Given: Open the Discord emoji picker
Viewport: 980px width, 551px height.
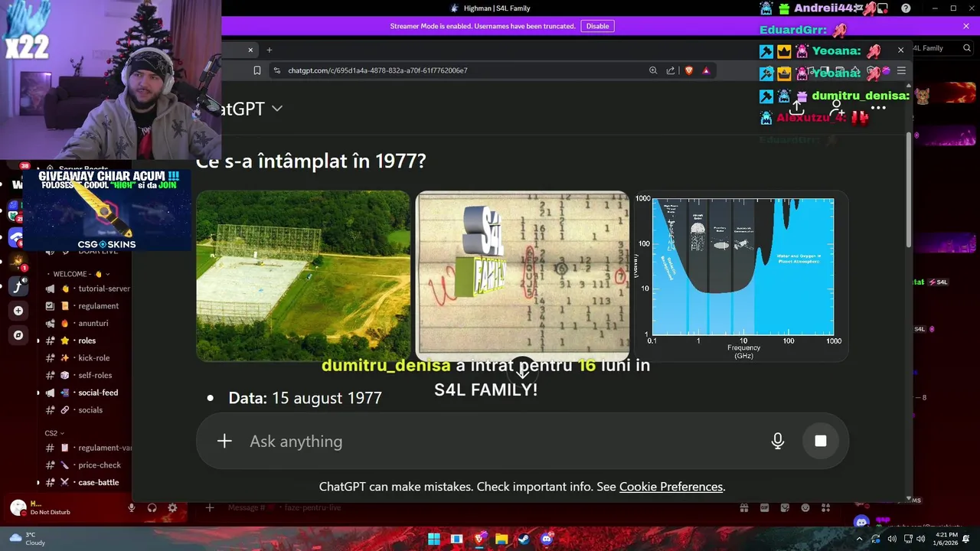Looking at the screenshot, I should pos(805,507).
